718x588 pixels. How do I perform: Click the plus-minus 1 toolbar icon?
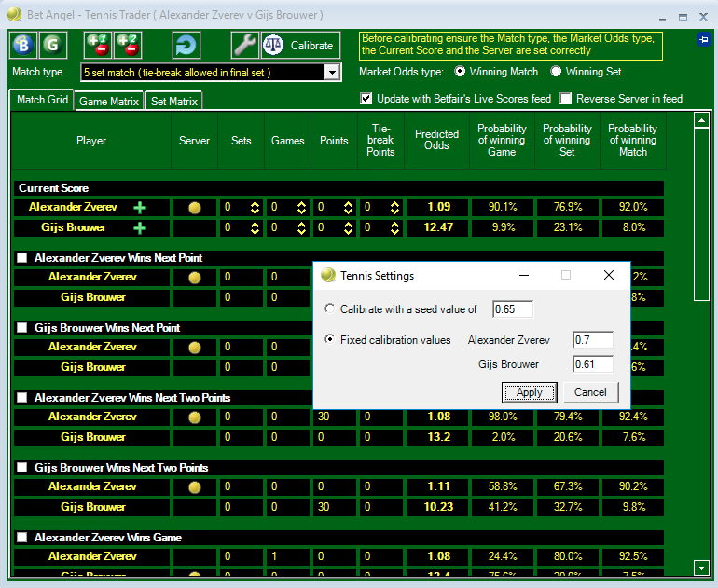point(98,45)
